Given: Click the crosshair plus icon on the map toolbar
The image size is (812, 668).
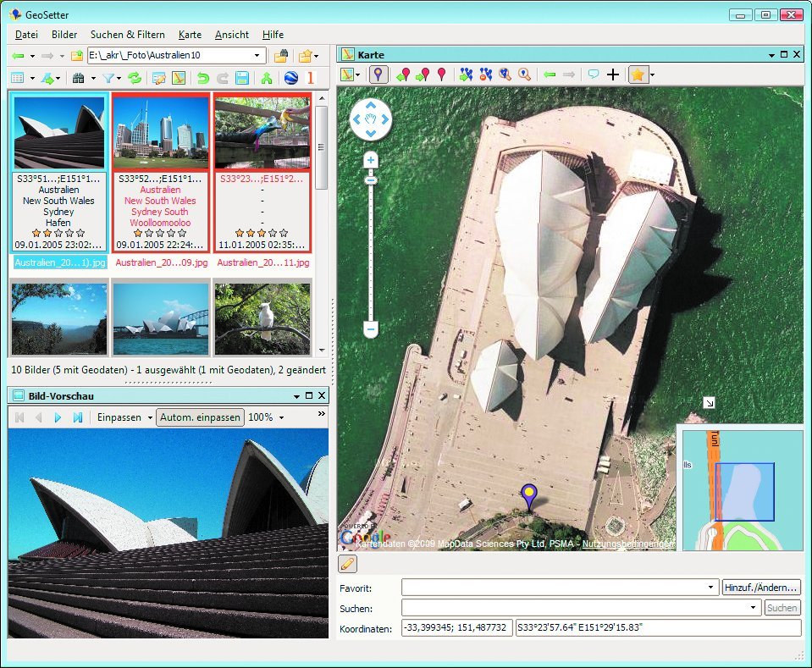Looking at the screenshot, I should coord(613,75).
